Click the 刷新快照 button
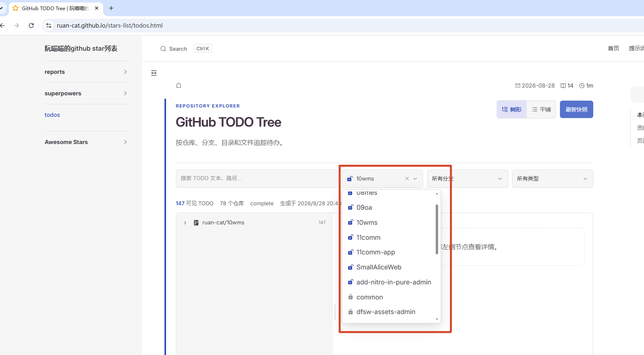 point(577,110)
